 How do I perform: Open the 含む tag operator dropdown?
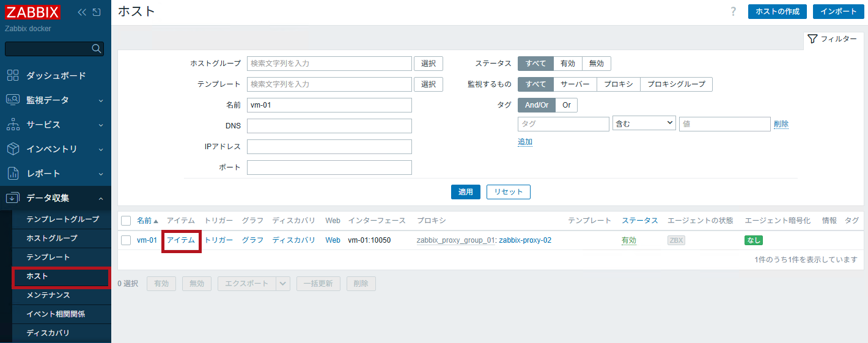tap(643, 124)
